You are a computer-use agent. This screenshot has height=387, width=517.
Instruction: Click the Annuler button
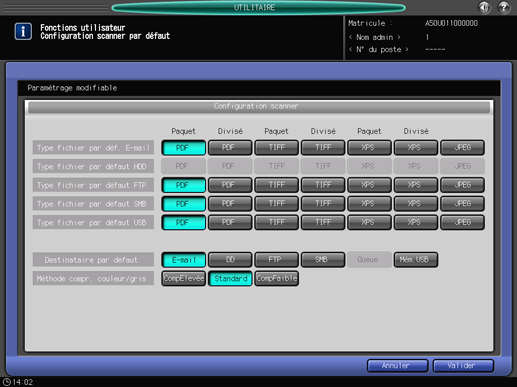pos(397,366)
